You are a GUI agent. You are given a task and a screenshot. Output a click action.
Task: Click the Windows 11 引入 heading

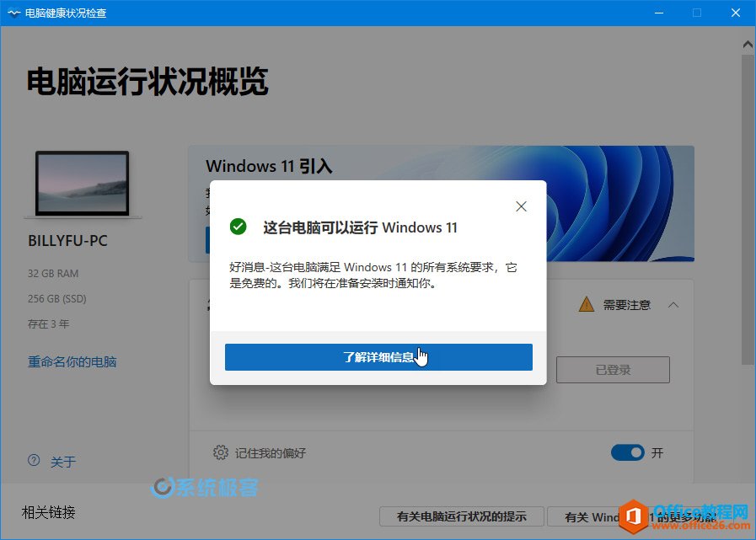pos(269,166)
